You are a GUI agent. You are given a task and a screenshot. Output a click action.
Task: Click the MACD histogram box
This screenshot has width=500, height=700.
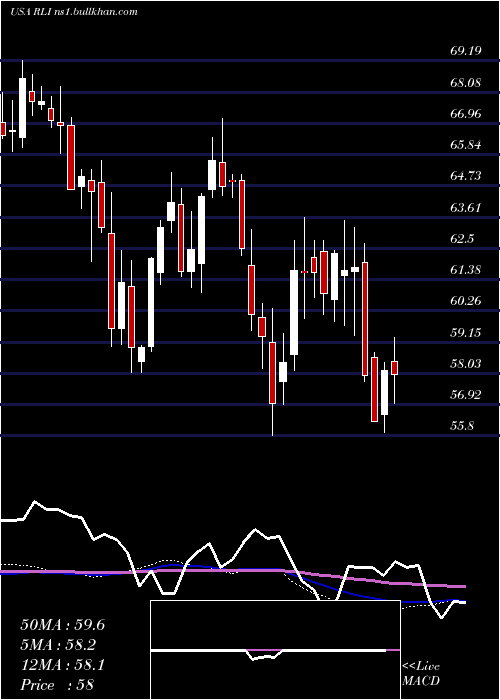point(275,650)
